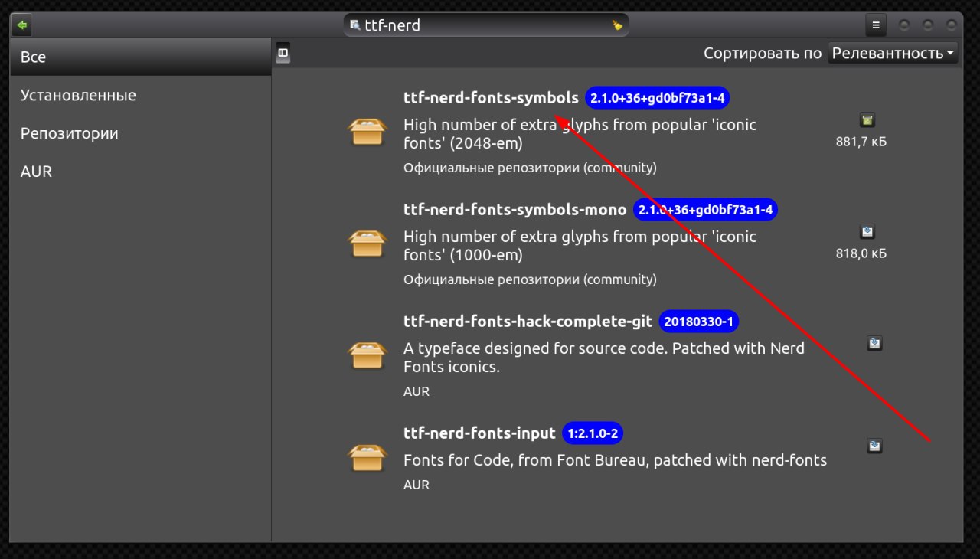Click the green back arrow button
The height and width of the screenshot is (559, 980).
tap(22, 25)
